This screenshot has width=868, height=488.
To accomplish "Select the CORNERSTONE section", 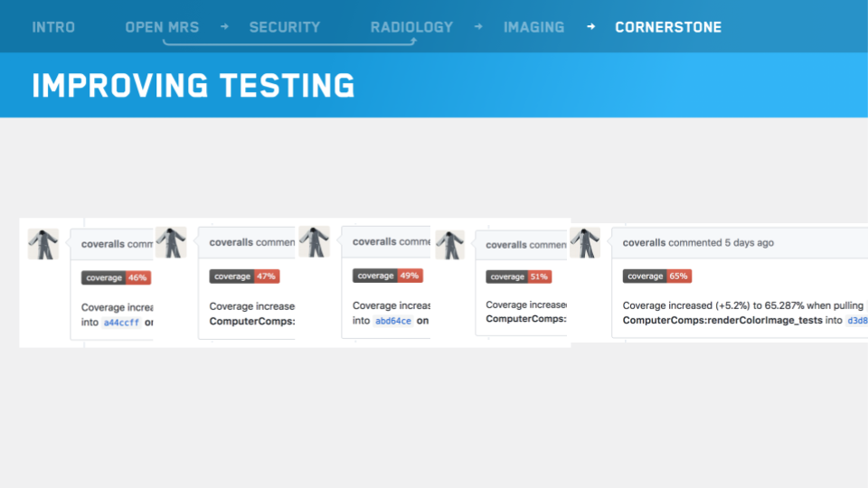I will 668,27.
